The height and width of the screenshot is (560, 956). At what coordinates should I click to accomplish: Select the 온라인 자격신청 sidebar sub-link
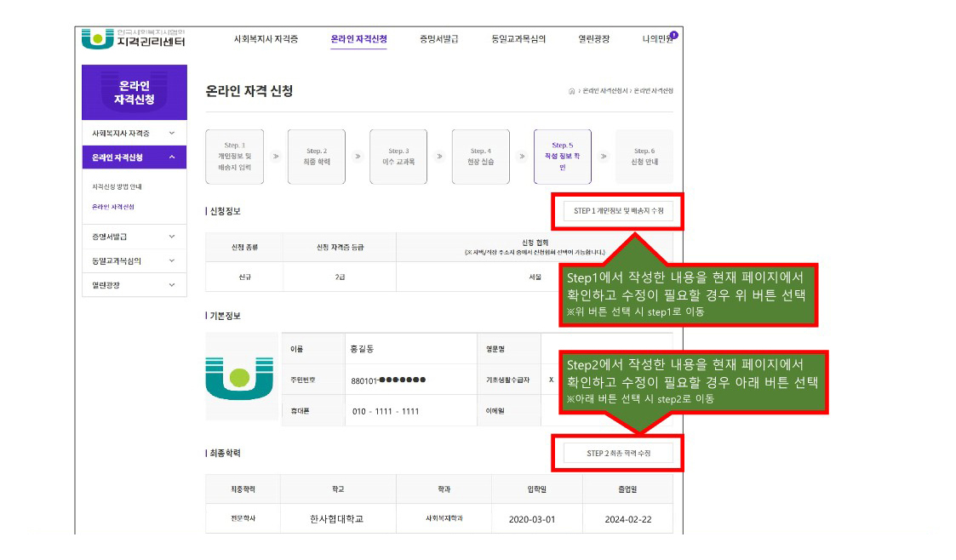113,207
